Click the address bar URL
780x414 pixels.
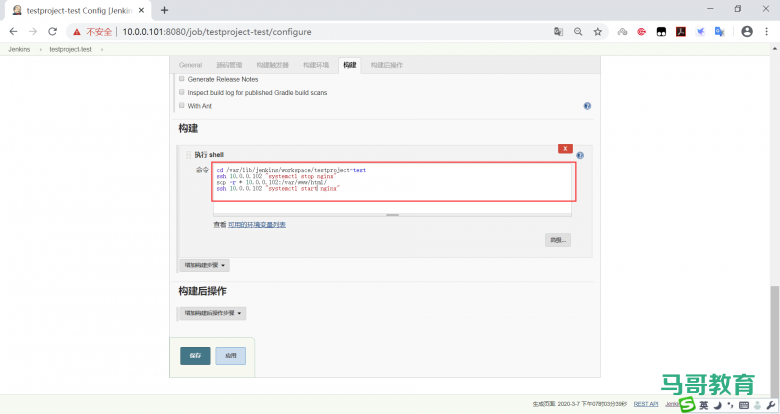click(217, 32)
